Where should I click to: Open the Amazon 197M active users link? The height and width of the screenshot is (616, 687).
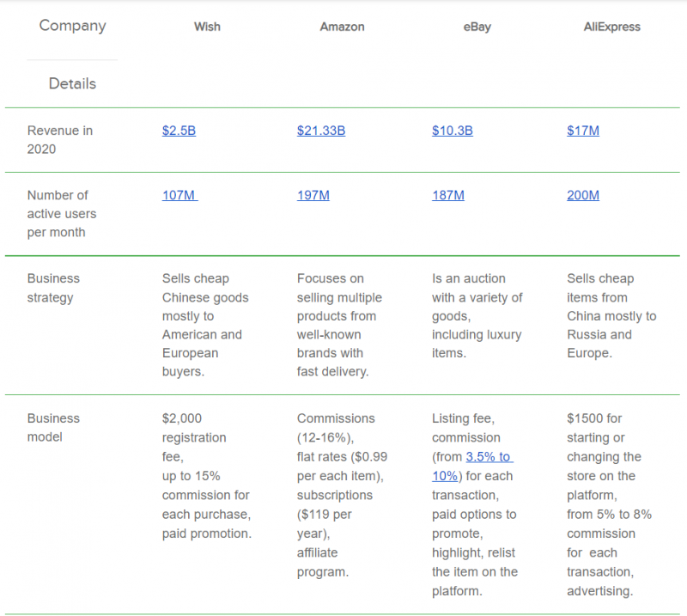313,195
